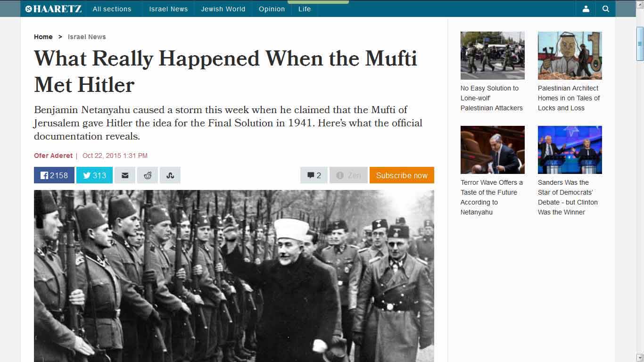
Task: Open the search magnifier icon
Action: pos(606,8)
